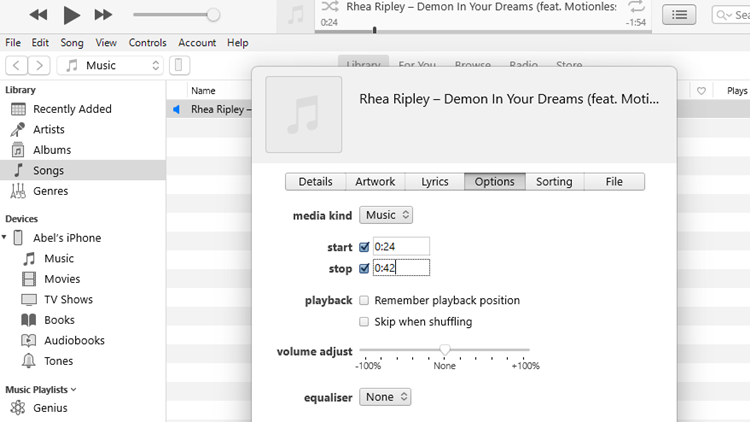The image size is (750, 422).
Task: Open the Controls menu
Action: pos(147,43)
